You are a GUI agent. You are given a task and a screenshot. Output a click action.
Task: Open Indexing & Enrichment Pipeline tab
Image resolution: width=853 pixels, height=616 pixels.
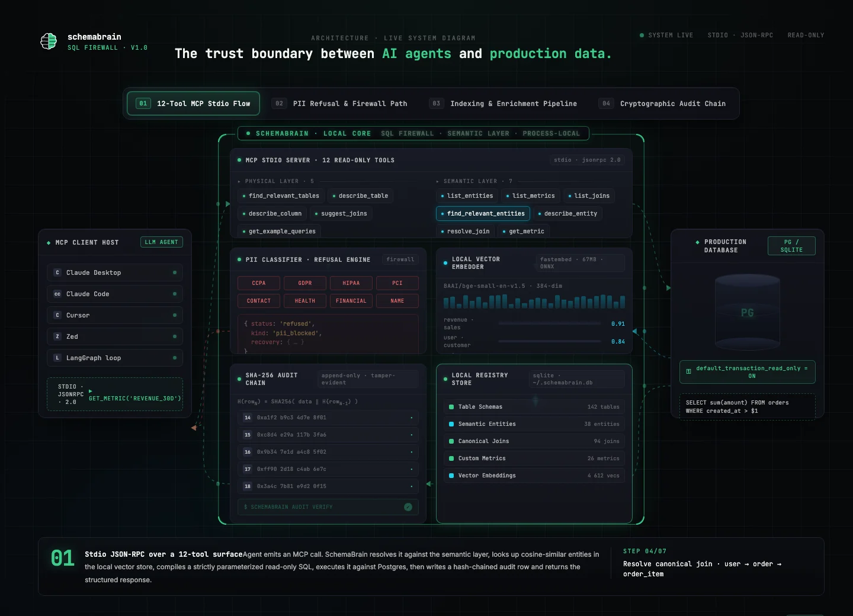tap(503, 104)
